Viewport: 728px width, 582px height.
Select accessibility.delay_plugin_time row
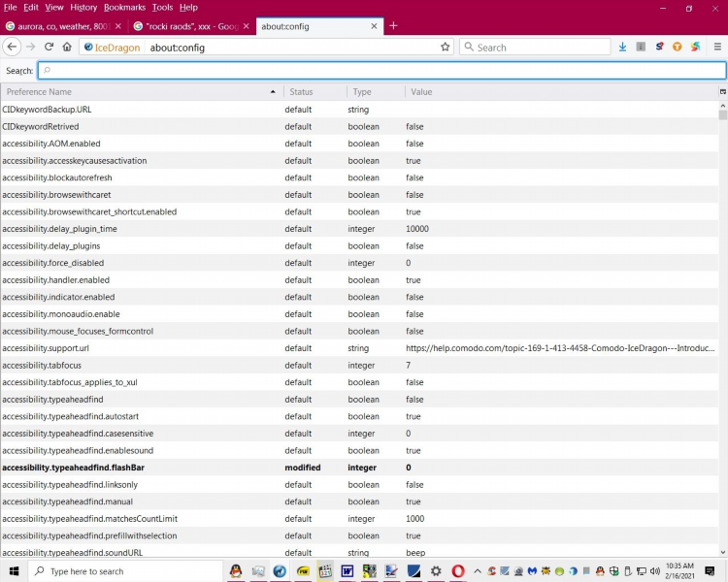coord(359,229)
